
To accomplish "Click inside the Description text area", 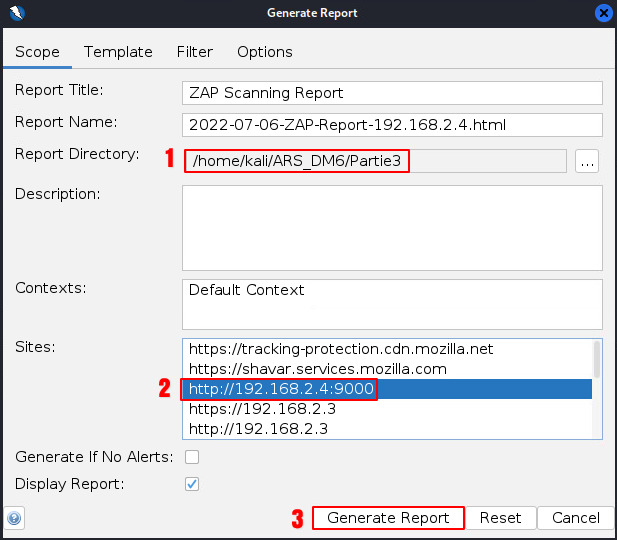I will pyautogui.click(x=392, y=228).
